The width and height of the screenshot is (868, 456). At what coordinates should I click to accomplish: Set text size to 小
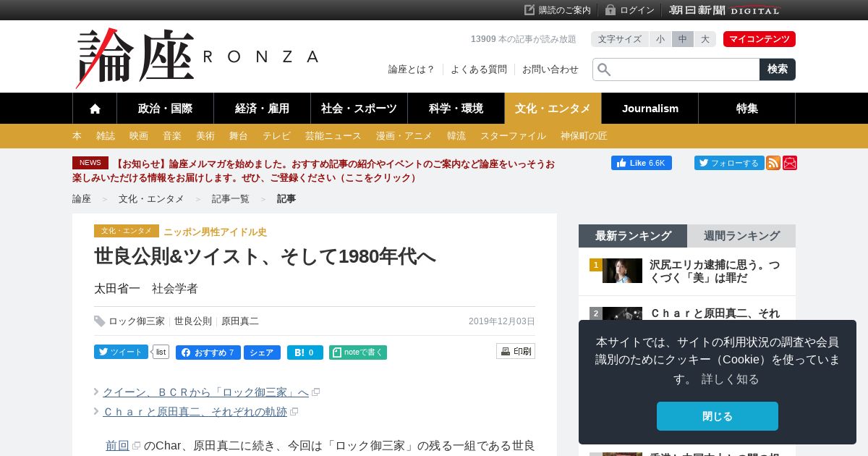coord(660,39)
